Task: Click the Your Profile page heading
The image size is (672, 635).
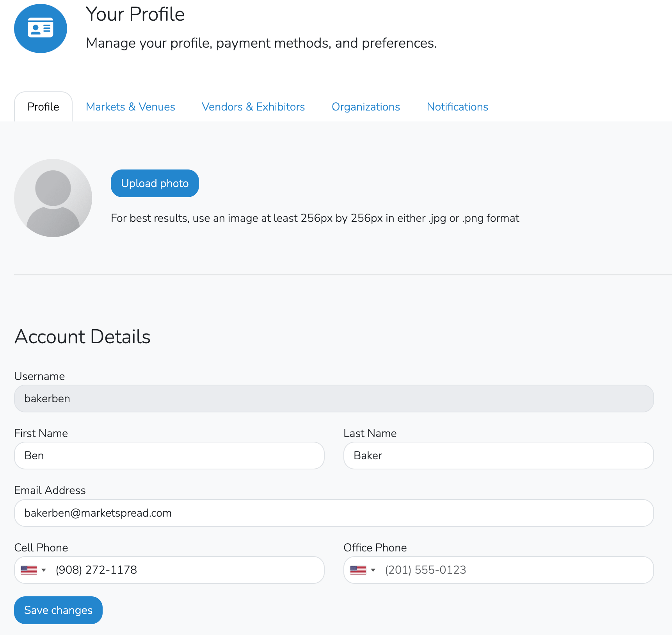Action: [135, 14]
